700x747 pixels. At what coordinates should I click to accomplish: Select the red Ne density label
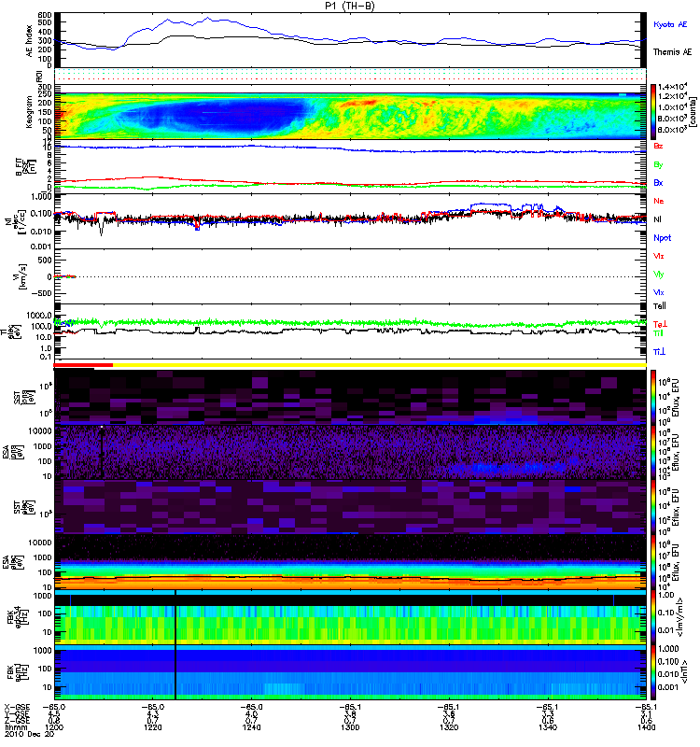(659, 201)
